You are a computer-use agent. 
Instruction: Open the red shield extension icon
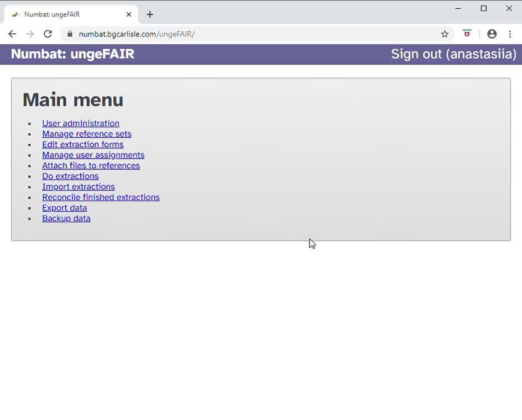pyautogui.click(x=467, y=34)
